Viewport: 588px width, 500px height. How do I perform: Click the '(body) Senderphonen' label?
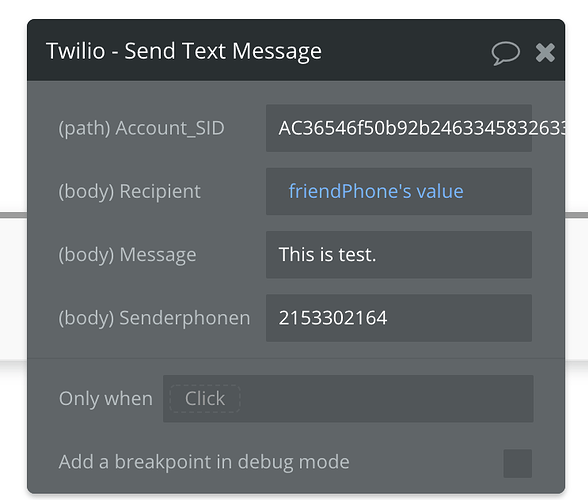(154, 318)
